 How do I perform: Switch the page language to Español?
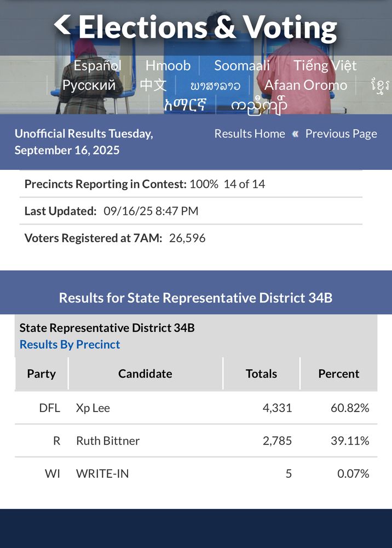coord(97,66)
